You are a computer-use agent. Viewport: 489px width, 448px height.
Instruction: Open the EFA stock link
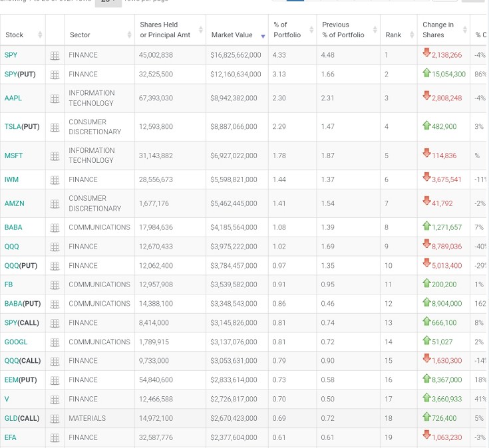tap(10, 437)
